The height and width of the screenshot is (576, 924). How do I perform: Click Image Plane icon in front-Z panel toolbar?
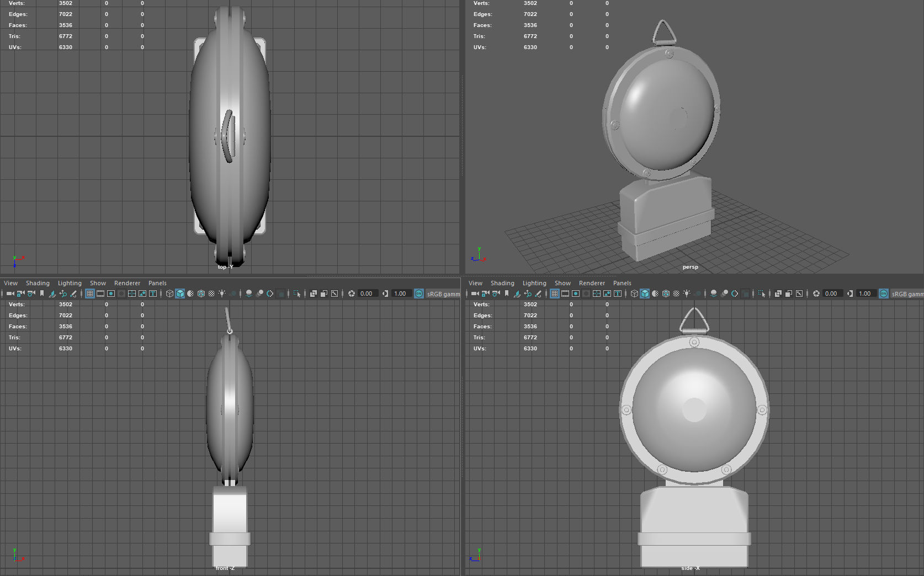tap(52, 294)
